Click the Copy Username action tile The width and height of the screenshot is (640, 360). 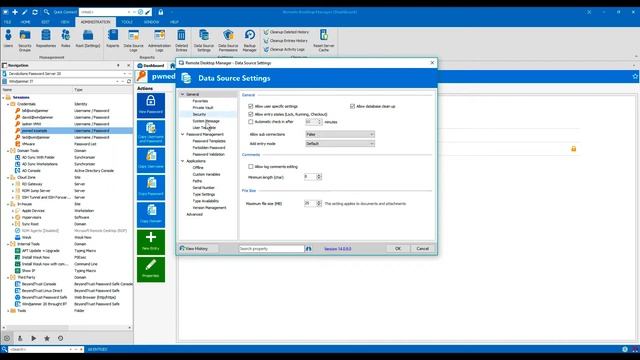pyautogui.click(x=151, y=160)
